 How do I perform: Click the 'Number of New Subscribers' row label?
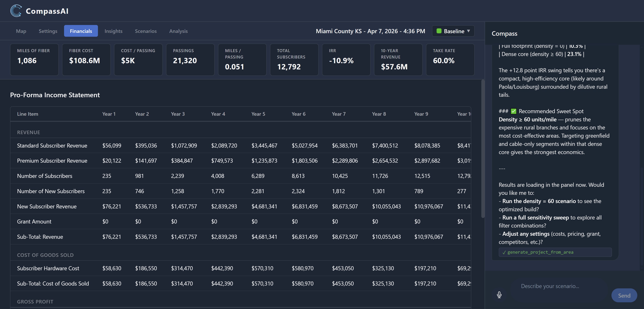click(x=51, y=191)
